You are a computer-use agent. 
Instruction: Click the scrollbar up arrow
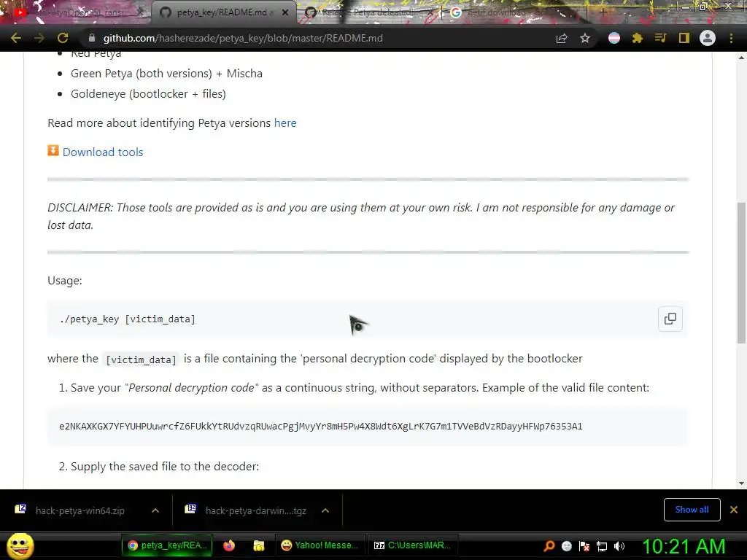pyautogui.click(x=741, y=58)
